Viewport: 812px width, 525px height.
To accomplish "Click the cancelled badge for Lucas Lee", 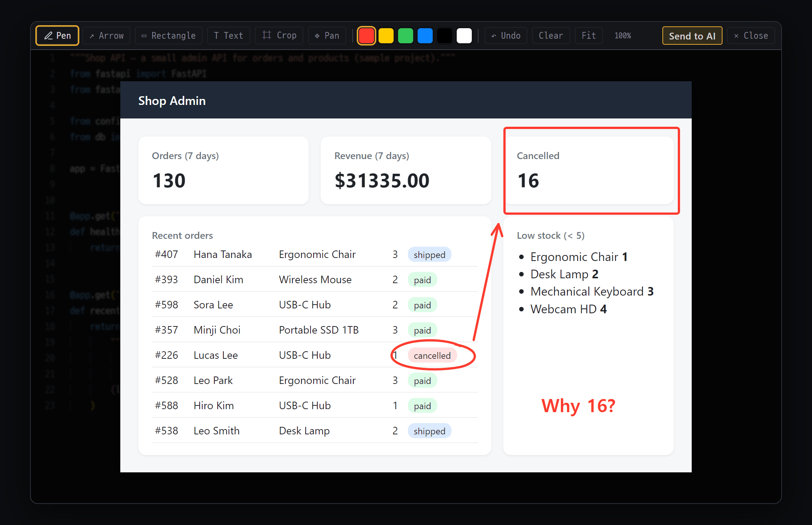I will coord(432,355).
